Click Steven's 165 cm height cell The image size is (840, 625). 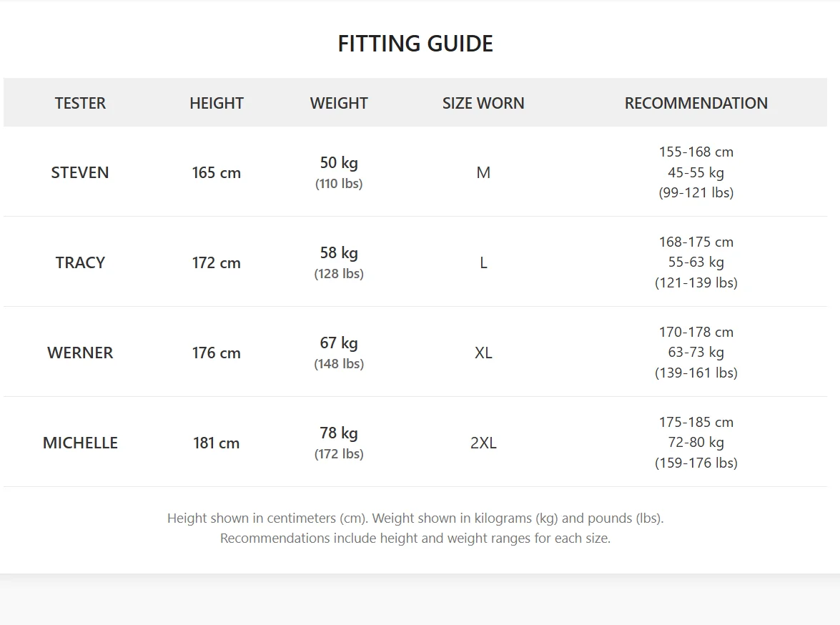coord(217,172)
